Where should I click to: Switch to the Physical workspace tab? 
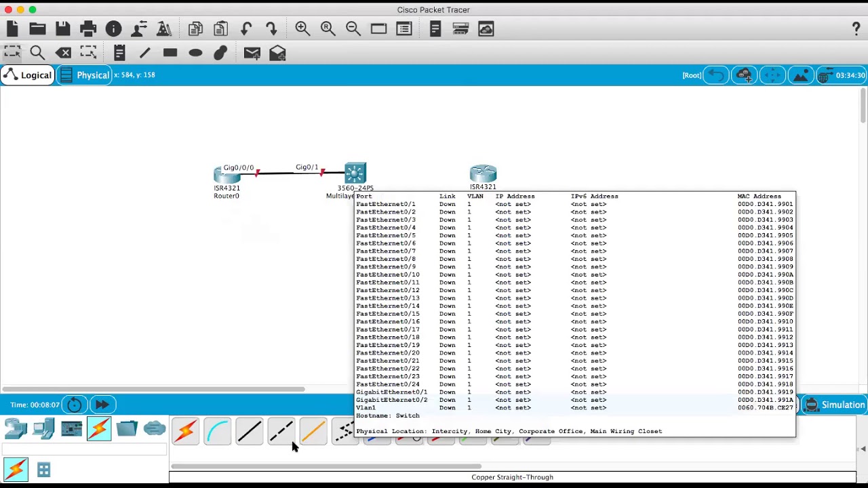[85, 75]
